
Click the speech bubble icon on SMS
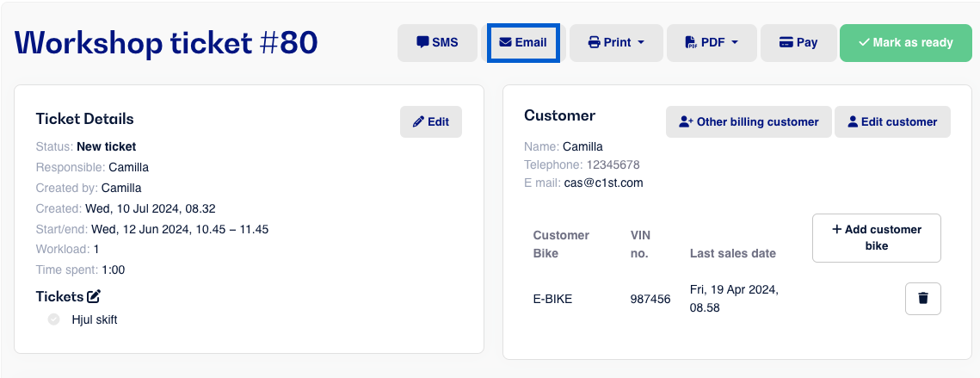423,42
